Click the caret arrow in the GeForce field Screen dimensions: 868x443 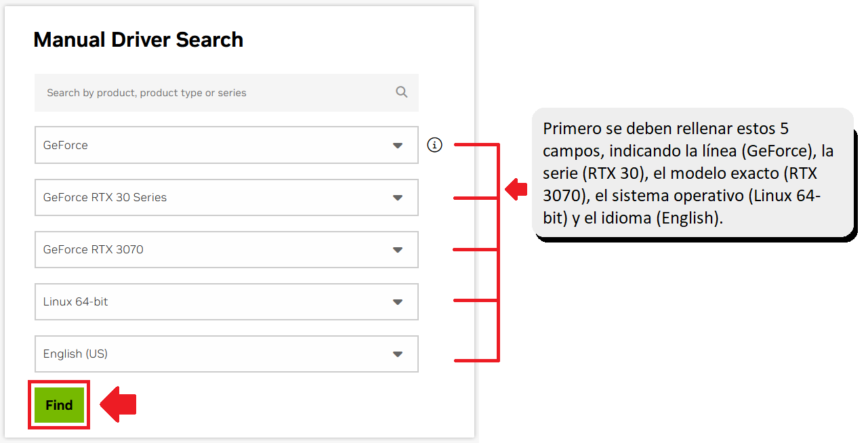pos(398,146)
